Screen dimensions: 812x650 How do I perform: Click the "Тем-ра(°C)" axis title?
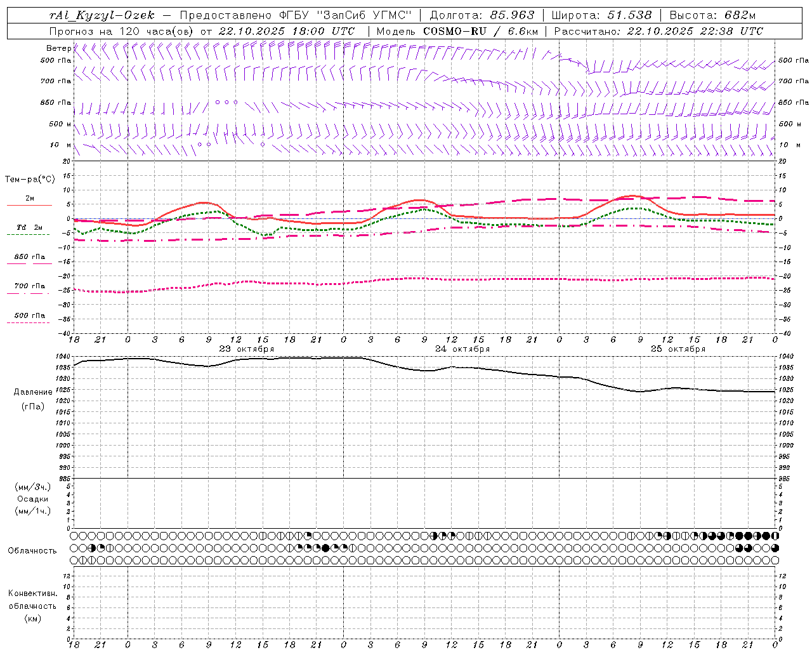click(30, 179)
